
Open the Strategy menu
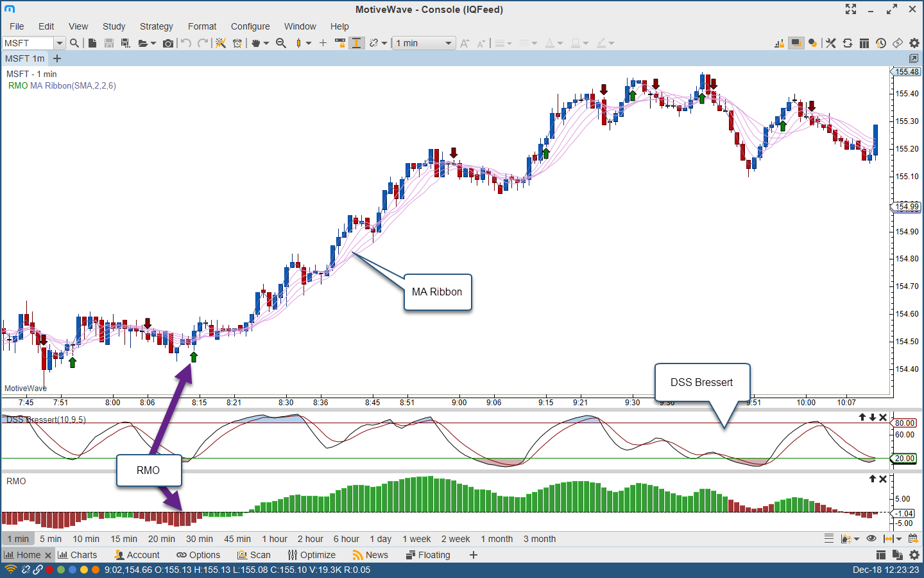click(156, 26)
